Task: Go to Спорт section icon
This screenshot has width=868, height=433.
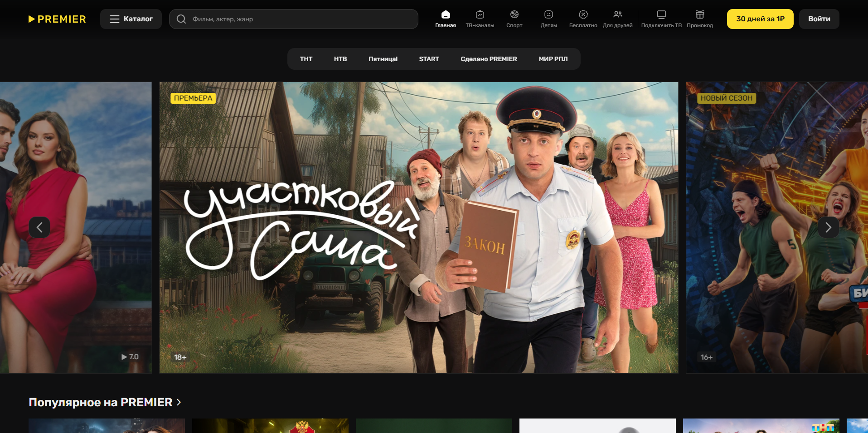Action: pyautogui.click(x=514, y=15)
